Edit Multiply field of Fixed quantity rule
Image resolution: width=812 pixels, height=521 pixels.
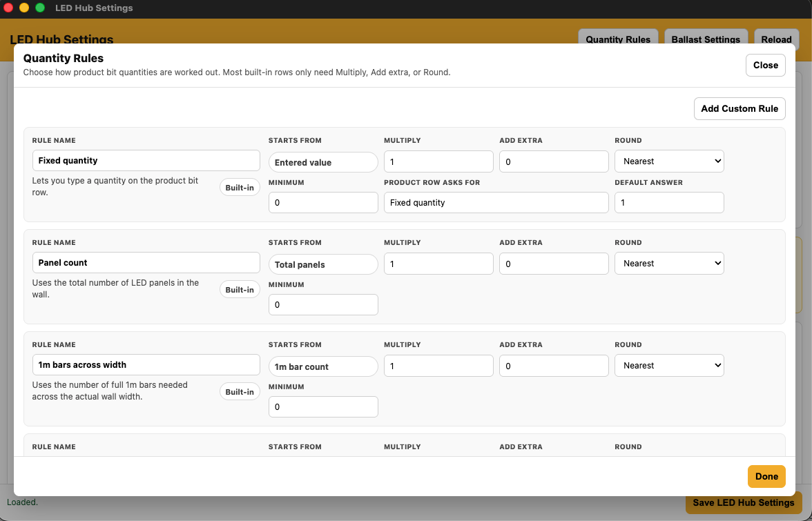tap(438, 161)
